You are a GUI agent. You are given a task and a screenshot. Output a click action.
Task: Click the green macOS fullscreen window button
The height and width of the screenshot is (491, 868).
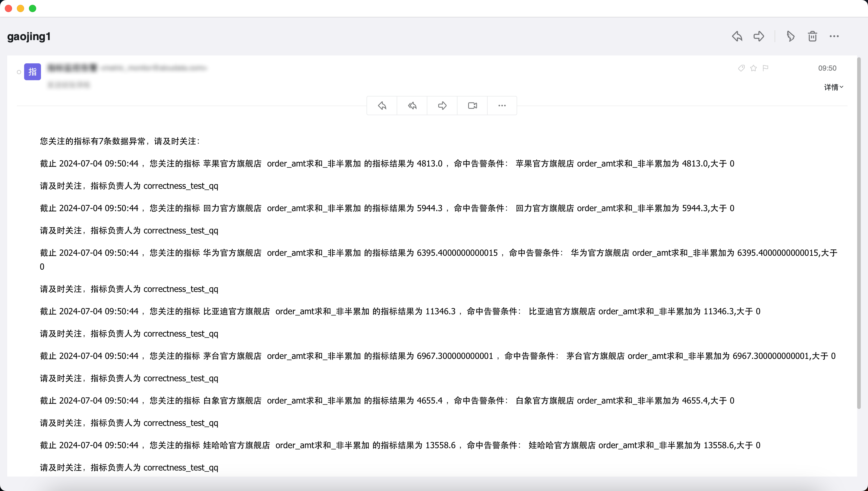click(33, 8)
